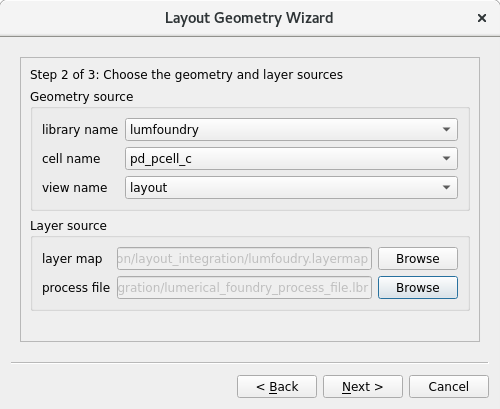Click the 'view name' label
This screenshot has width=500, height=409.
pyautogui.click(x=74, y=188)
